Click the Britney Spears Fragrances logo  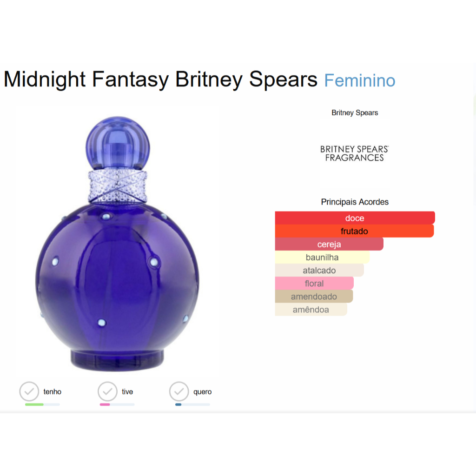pos(355,153)
